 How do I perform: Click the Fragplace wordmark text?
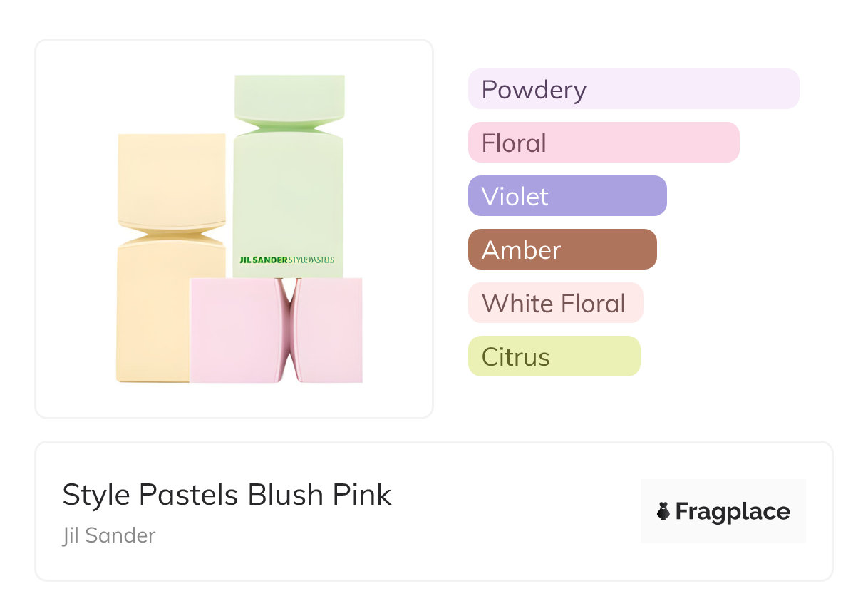733,512
